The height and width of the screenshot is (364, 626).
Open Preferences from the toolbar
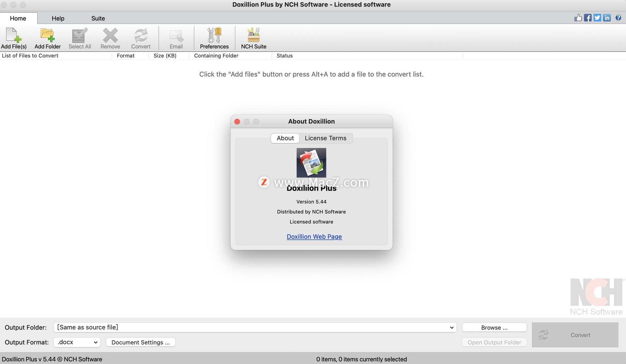click(214, 38)
